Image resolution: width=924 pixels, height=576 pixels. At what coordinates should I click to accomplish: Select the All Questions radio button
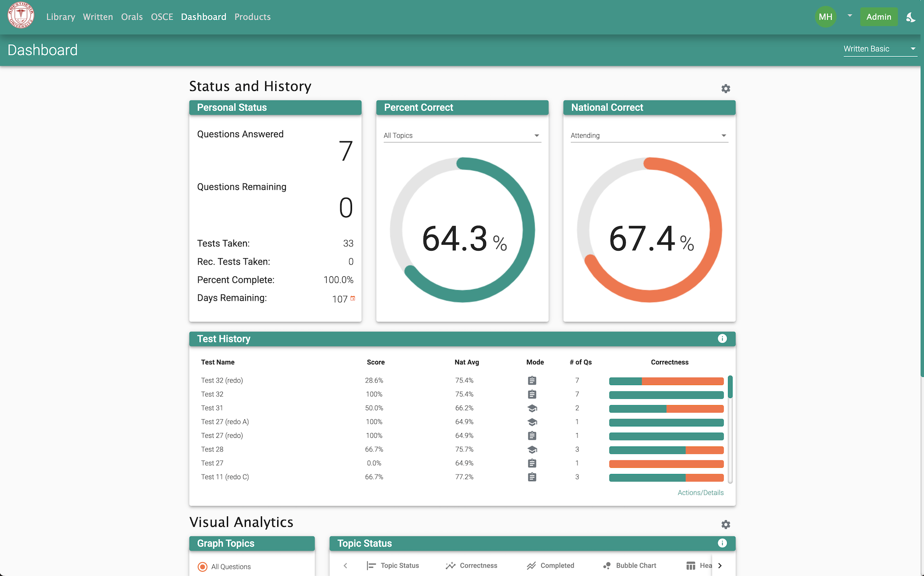pyautogui.click(x=203, y=567)
